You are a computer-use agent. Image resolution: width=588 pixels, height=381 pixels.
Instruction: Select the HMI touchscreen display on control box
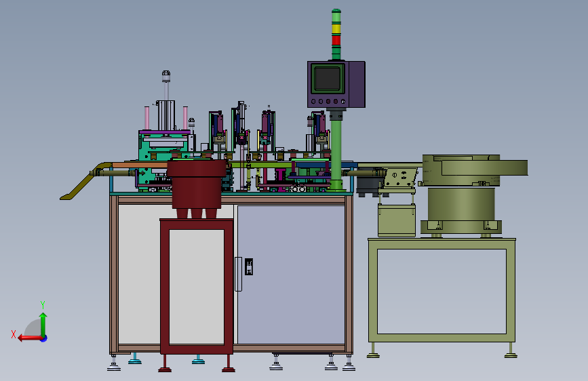(x=328, y=79)
